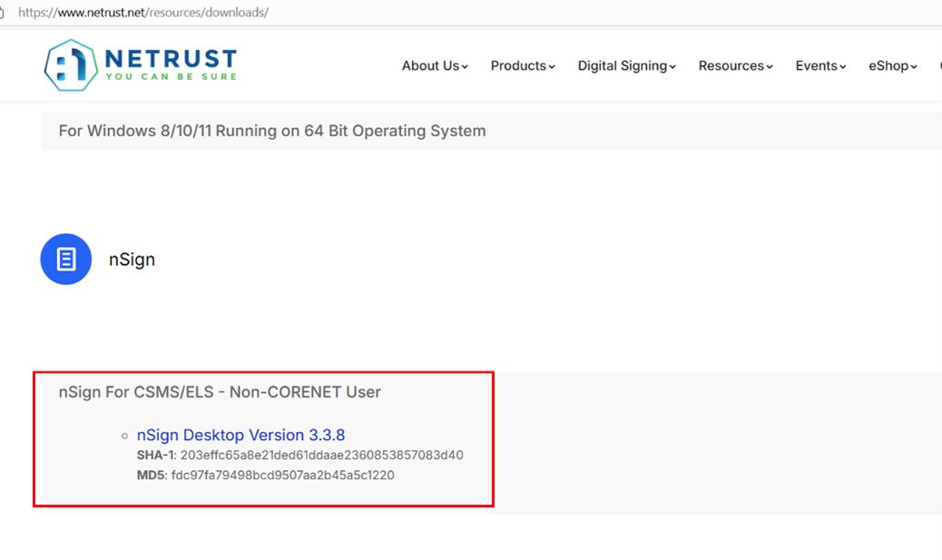Click the browser address bar URL
The width and height of the screenshot is (942, 560).
[143, 12]
